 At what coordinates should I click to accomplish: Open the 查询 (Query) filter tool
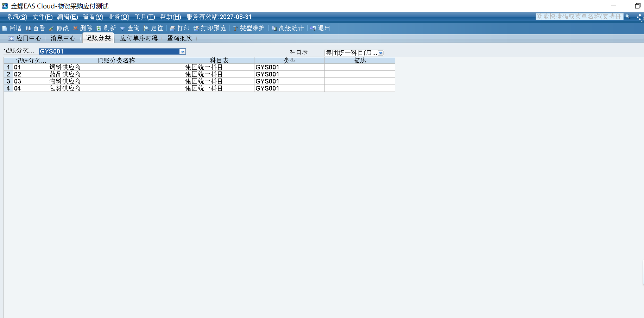tap(130, 28)
